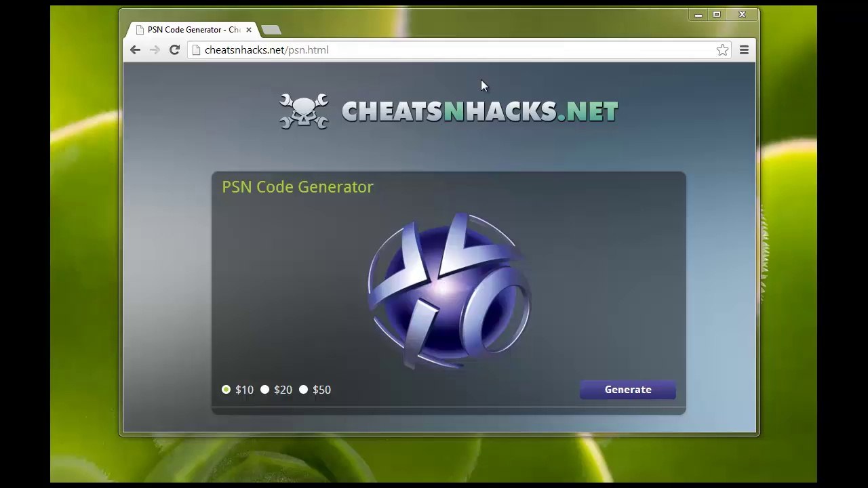This screenshot has height=488, width=868.
Task: Click the Generate button
Action: (x=628, y=390)
